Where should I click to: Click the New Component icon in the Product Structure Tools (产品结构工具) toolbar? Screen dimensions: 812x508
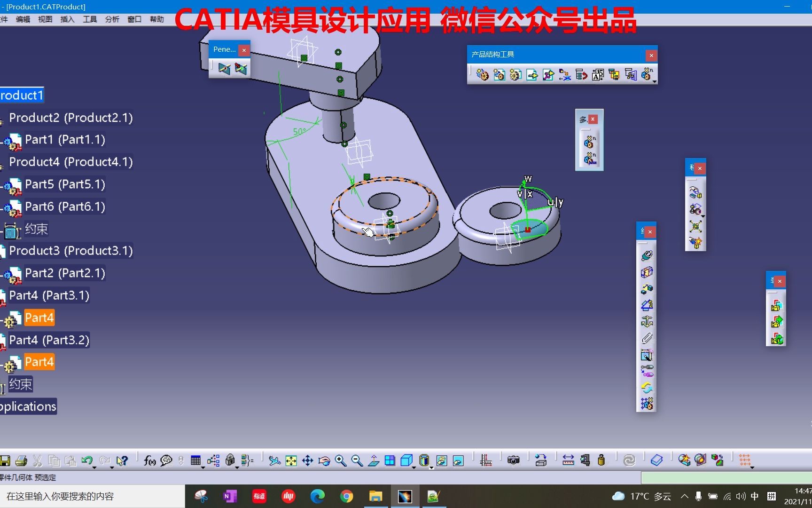click(483, 75)
